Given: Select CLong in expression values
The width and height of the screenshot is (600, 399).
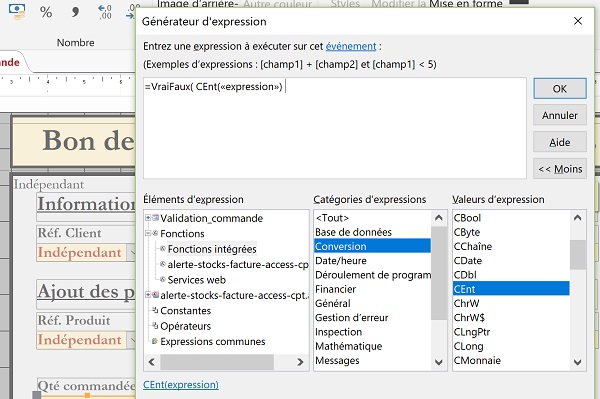Looking at the screenshot, I should 511,346.
